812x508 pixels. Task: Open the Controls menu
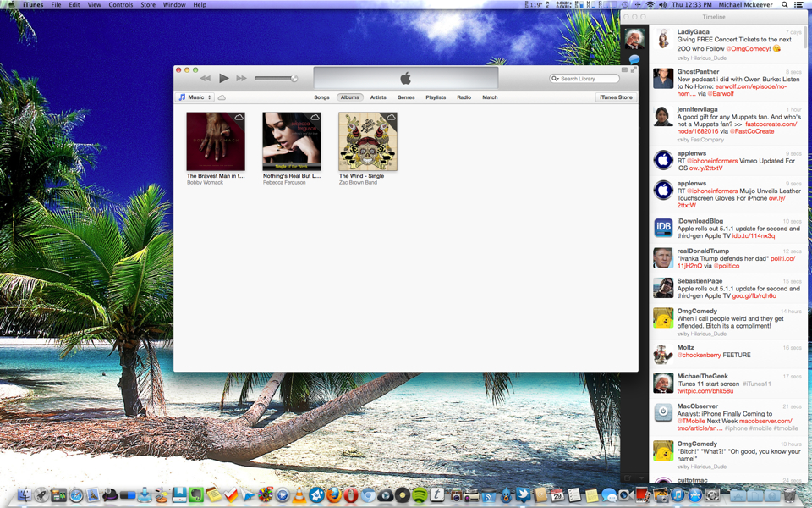(x=121, y=5)
